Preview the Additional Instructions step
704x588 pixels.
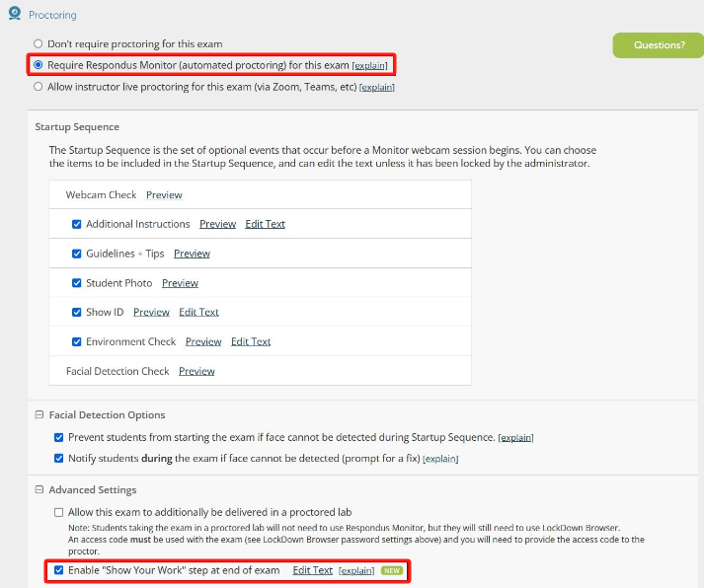click(218, 224)
